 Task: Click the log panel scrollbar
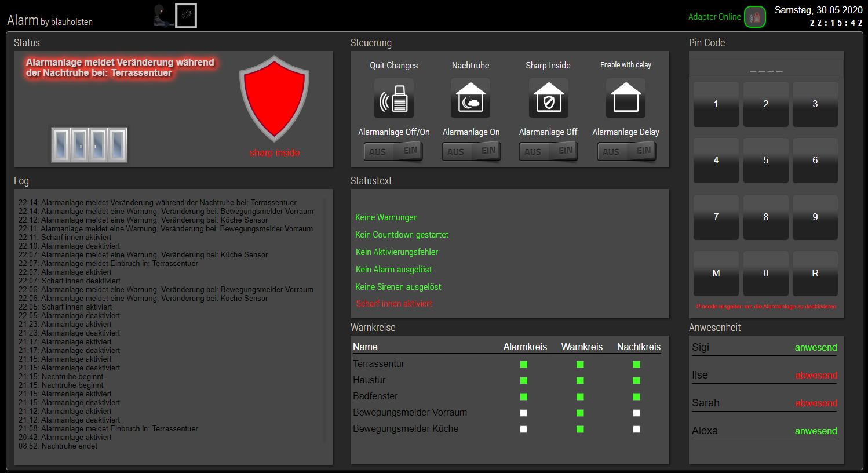(324, 322)
